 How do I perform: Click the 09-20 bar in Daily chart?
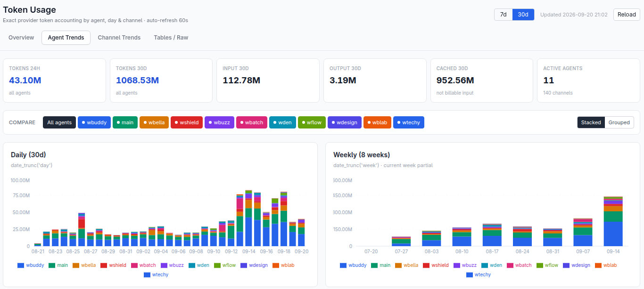301,233
